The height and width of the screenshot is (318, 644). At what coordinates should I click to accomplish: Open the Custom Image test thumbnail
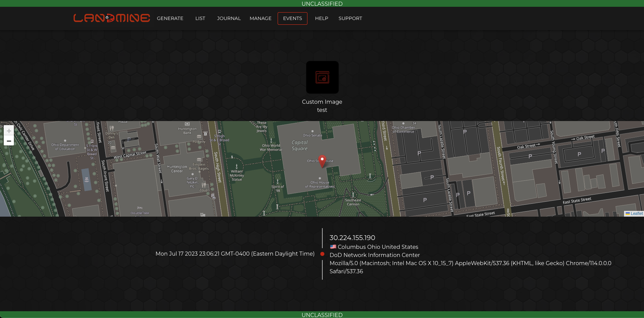click(322, 77)
